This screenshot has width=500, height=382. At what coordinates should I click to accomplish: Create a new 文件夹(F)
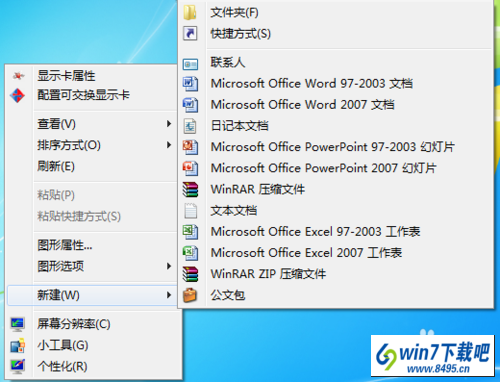(234, 13)
